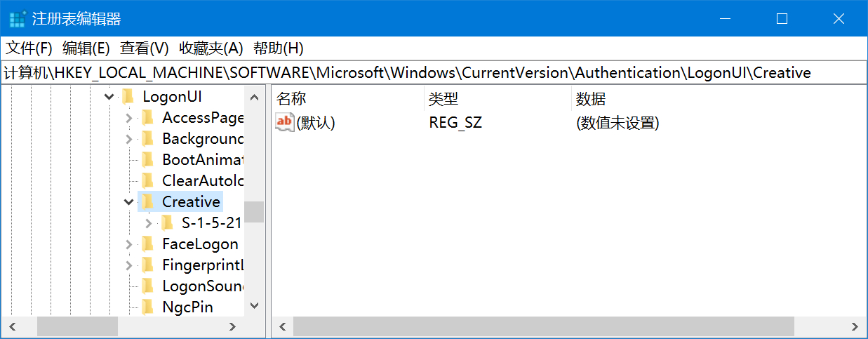Select the FaceLogon key label

[200, 244]
